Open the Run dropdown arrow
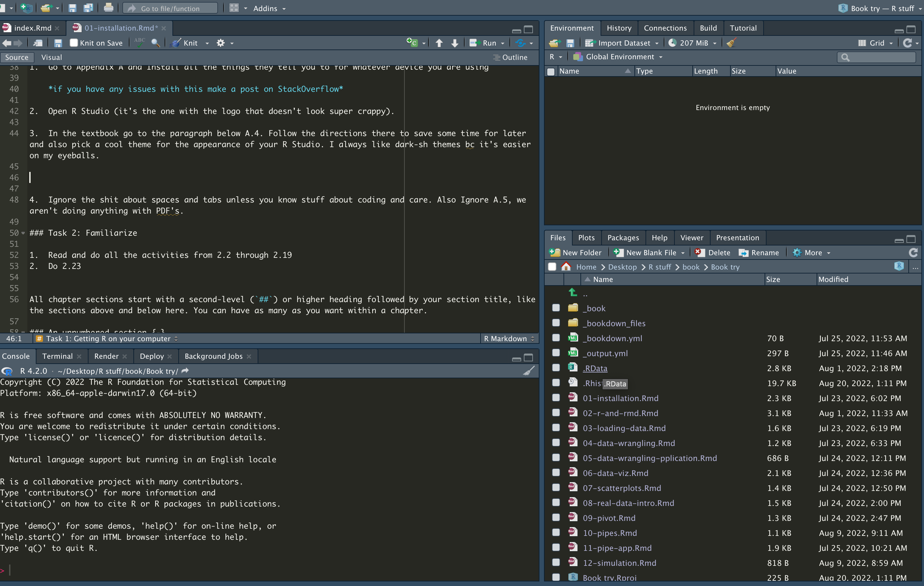 [502, 43]
